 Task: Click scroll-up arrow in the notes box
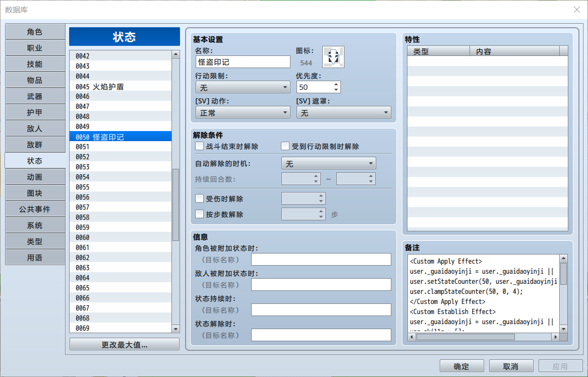pos(563,258)
